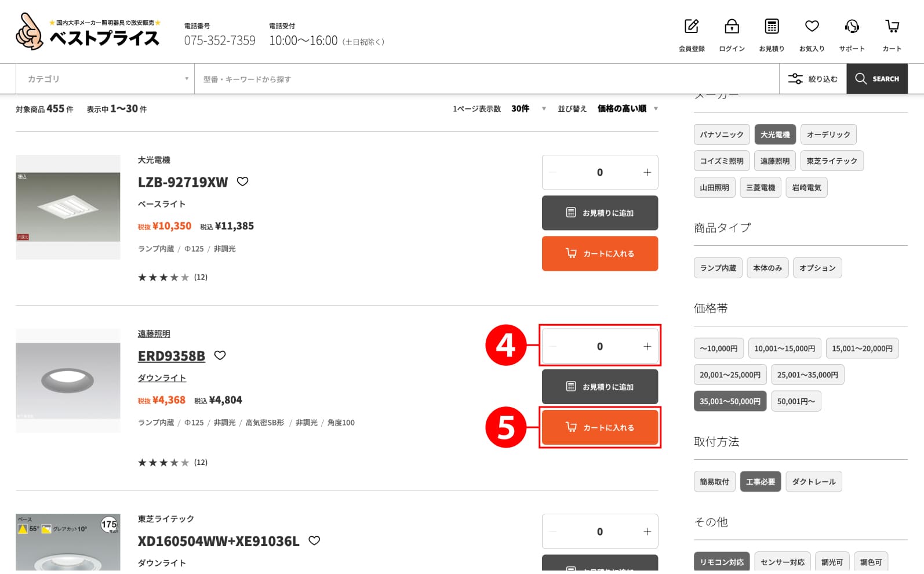Click the 絞り込む filter option
Image resolution: width=924 pixels, height=574 pixels.
click(813, 79)
